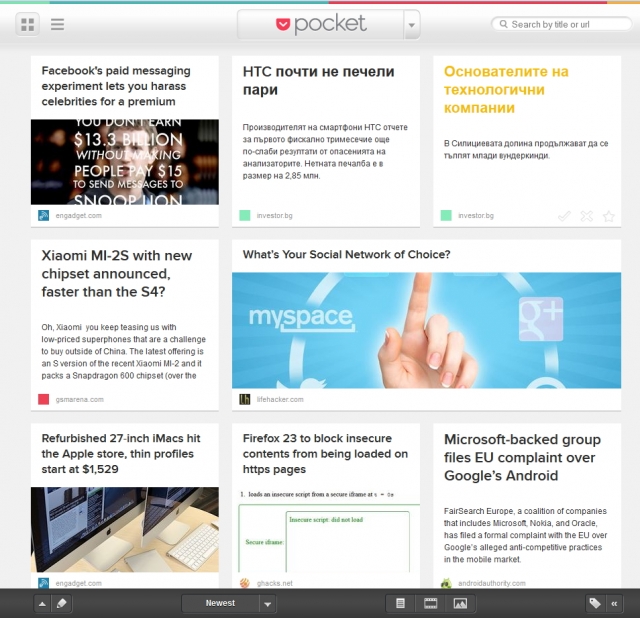Open the Xiaomi MI-2S article
This screenshot has width=640, height=618.
click(x=116, y=273)
